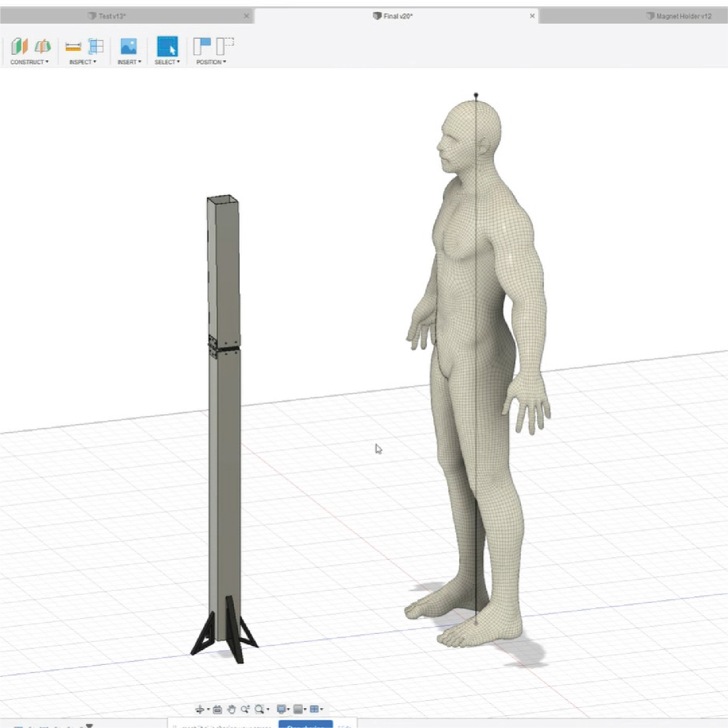
Task: Click the Offset Plane construct icon
Action: [20, 47]
